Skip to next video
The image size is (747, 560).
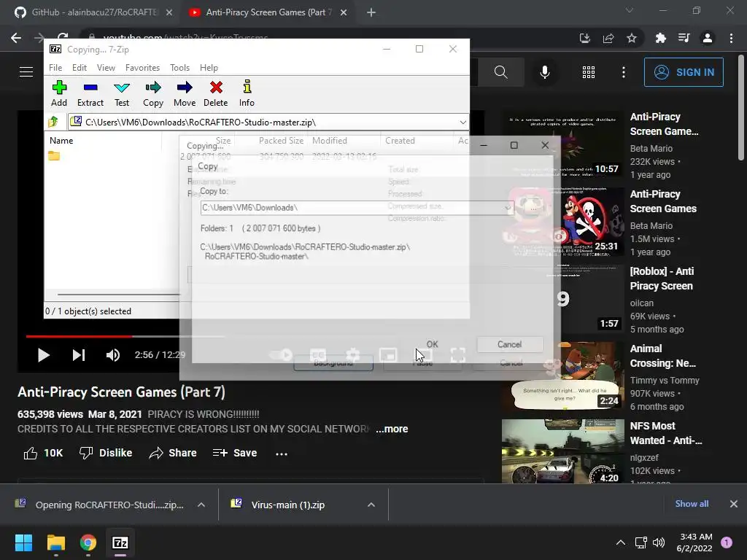(79, 355)
